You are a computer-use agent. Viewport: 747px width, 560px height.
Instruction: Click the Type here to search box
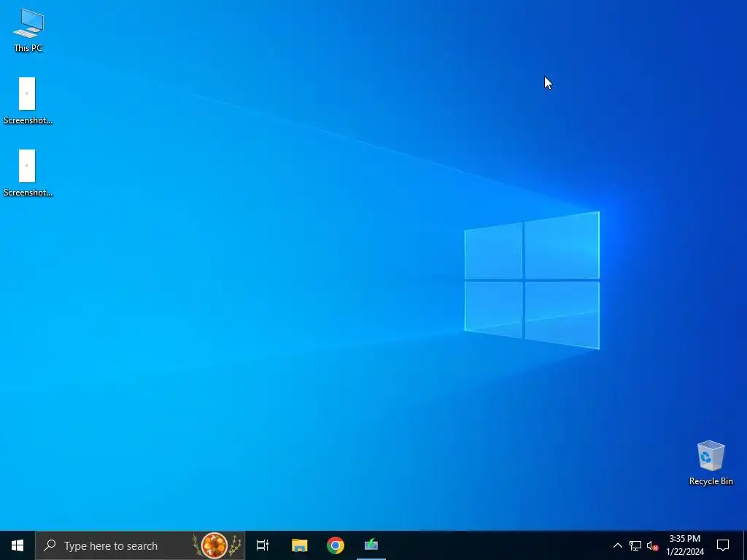tap(141, 545)
